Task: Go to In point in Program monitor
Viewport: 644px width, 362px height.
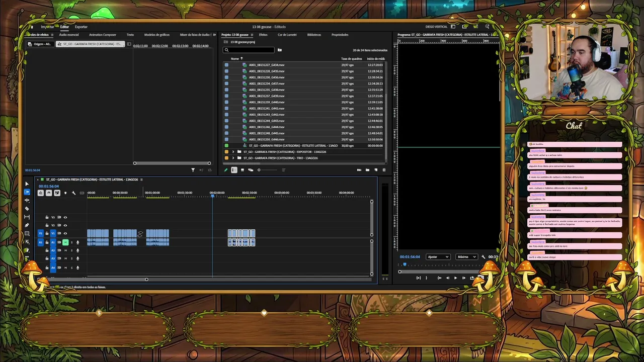Action: [439, 278]
